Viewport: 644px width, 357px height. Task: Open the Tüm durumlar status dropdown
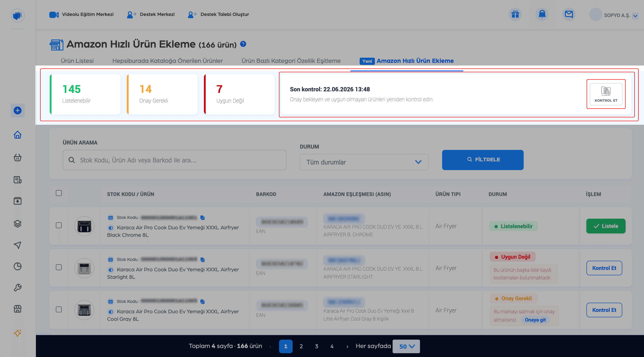point(364,162)
